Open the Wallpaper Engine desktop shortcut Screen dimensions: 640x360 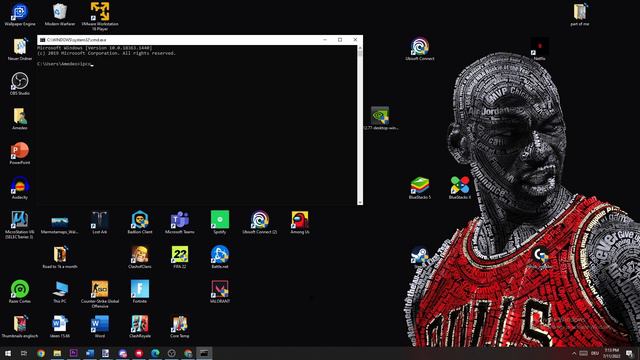20,15
